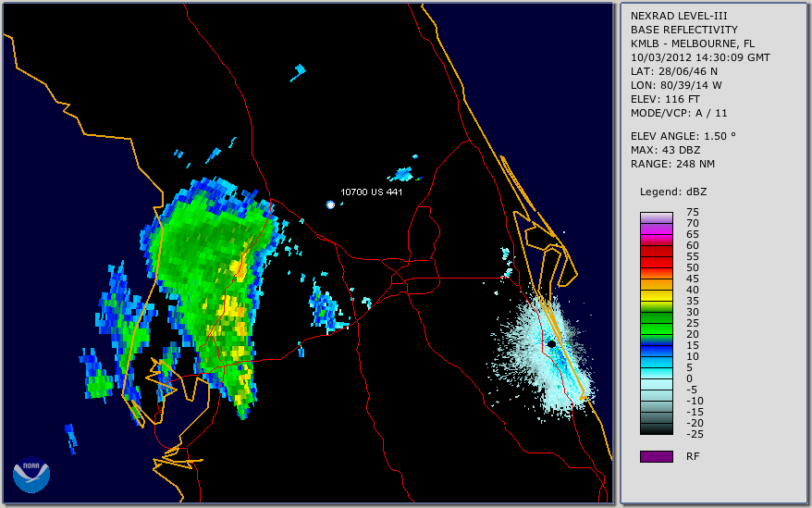This screenshot has height=508, width=812.
Task: Click the "LON: 80/39/14 W" text
Action: [676, 85]
